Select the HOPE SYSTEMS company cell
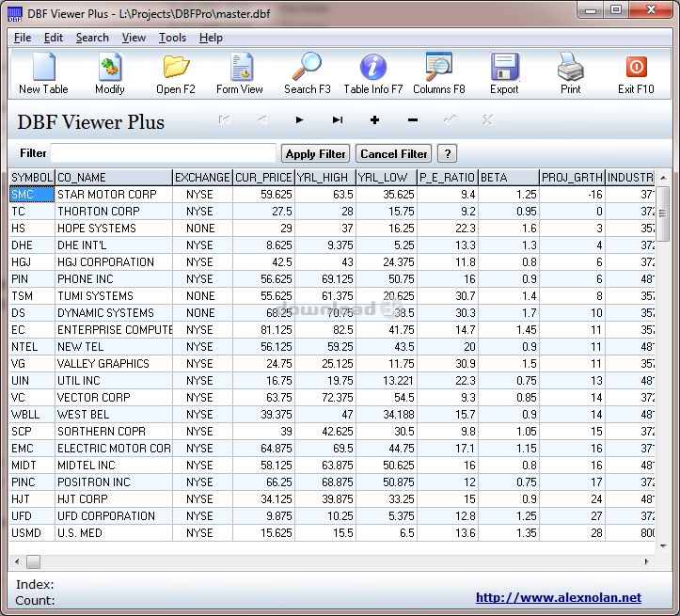The image size is (680, 616). coord(114,229)
